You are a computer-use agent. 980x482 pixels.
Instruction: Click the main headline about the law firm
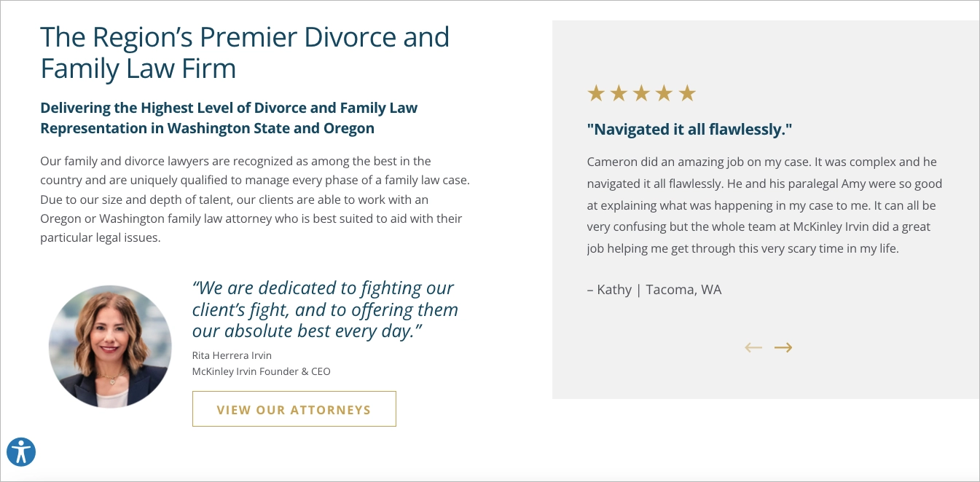(x=244, y=52)
